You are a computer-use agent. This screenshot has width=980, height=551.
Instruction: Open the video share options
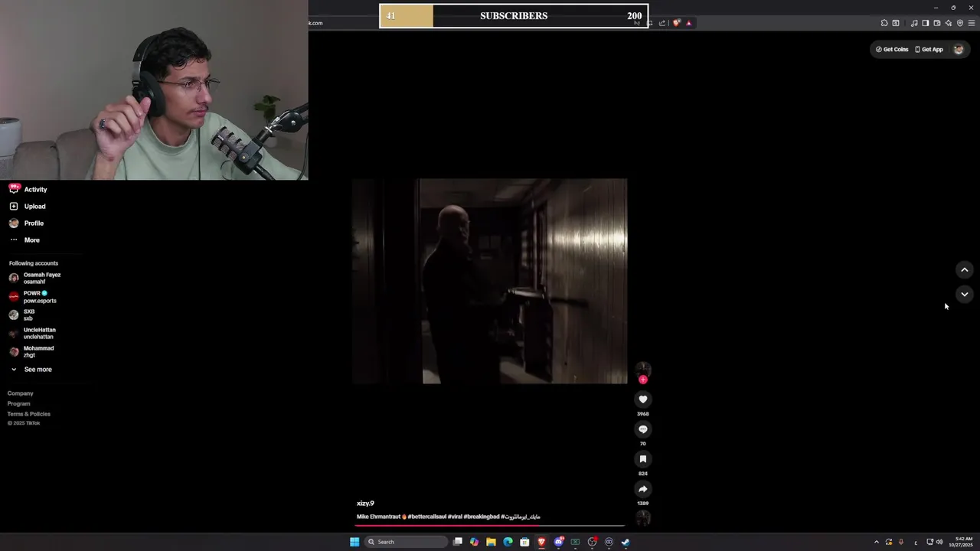(643, 489)
